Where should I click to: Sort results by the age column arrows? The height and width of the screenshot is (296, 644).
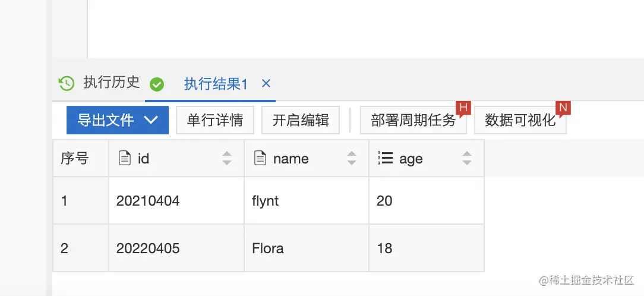point(467,158)
